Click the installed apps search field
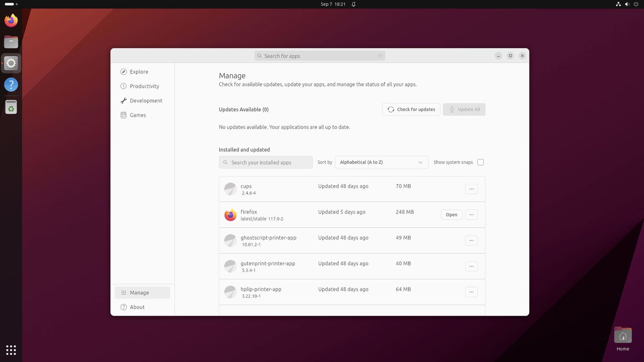The height and width of the screenshot is (362, 644). (265, 162)
